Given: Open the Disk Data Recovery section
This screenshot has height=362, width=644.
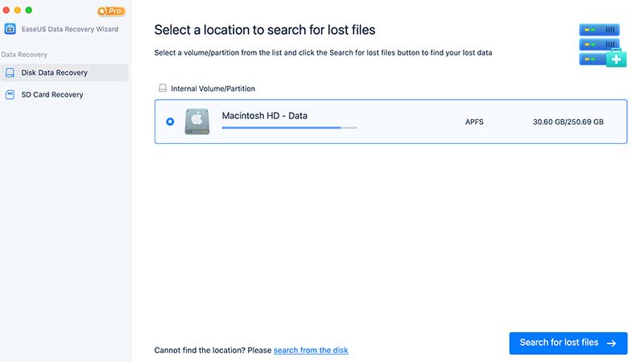Looking at the screenshot, I should point(55,72).
